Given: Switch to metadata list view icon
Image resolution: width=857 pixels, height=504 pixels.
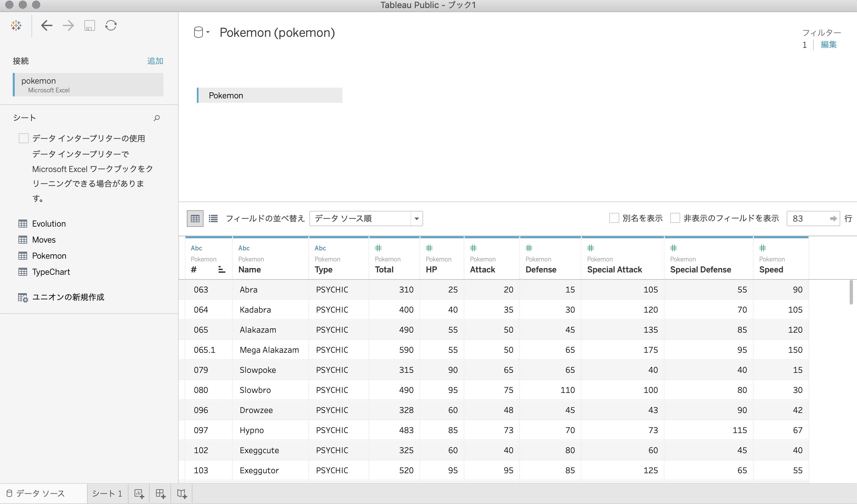Looking at the screenshot, I should (213, 218).
